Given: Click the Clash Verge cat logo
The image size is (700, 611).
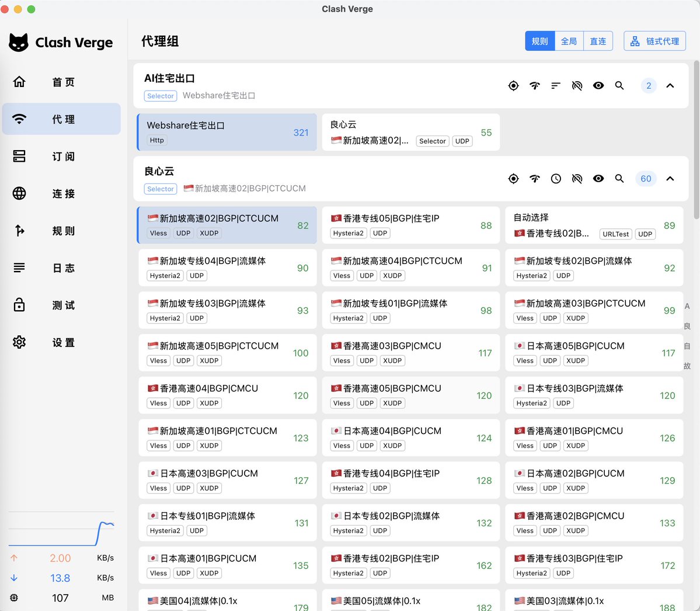Looking at the screenshot, I should [x=18, y=43].
